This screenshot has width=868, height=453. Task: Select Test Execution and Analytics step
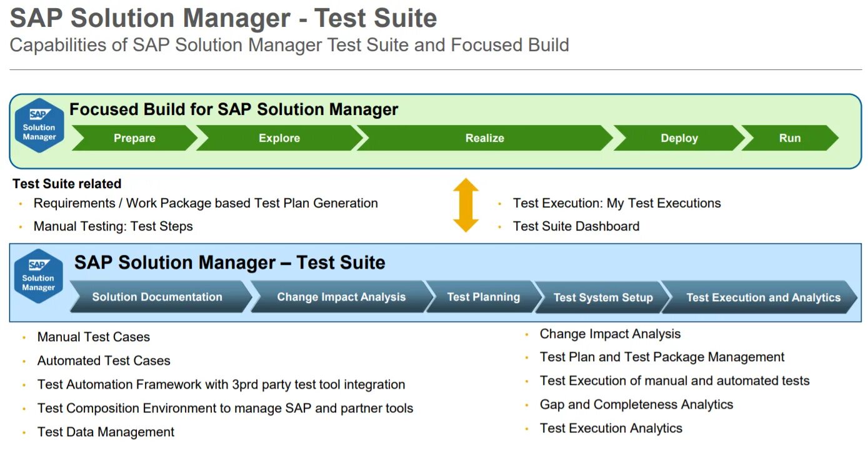(x=762, y=297)
